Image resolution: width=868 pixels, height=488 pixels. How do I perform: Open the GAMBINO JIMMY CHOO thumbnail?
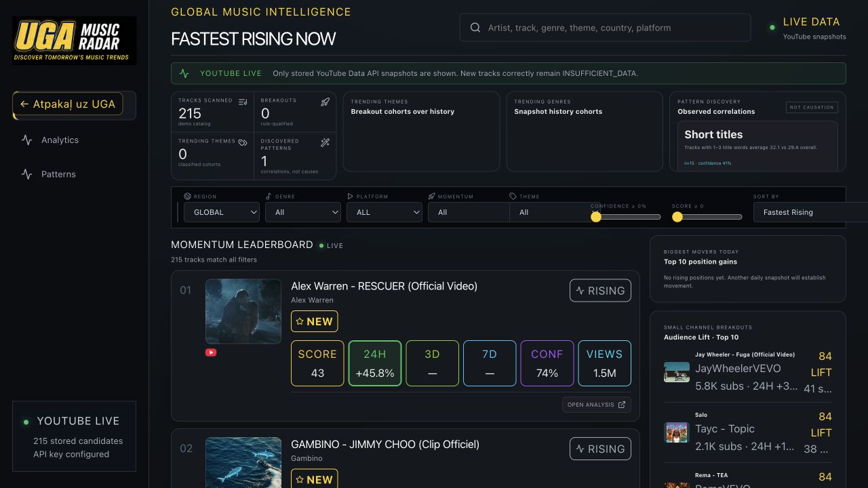point(243,462)
